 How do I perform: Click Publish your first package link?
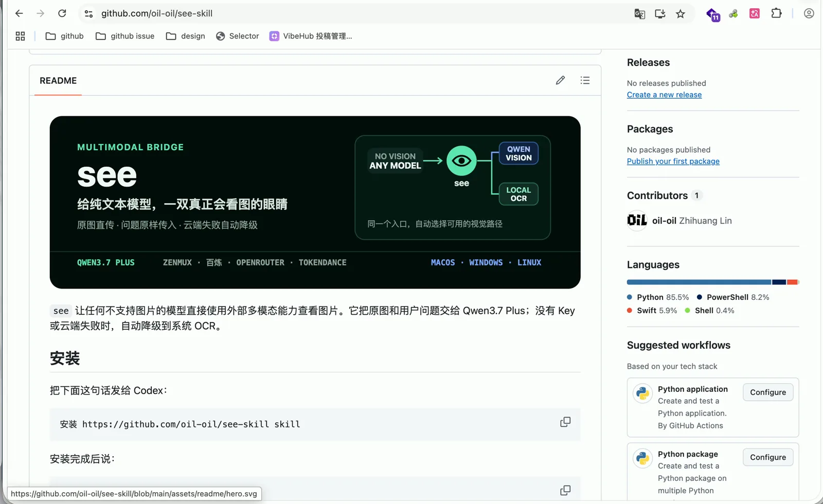pyautogui.click(x=673, y=161)
